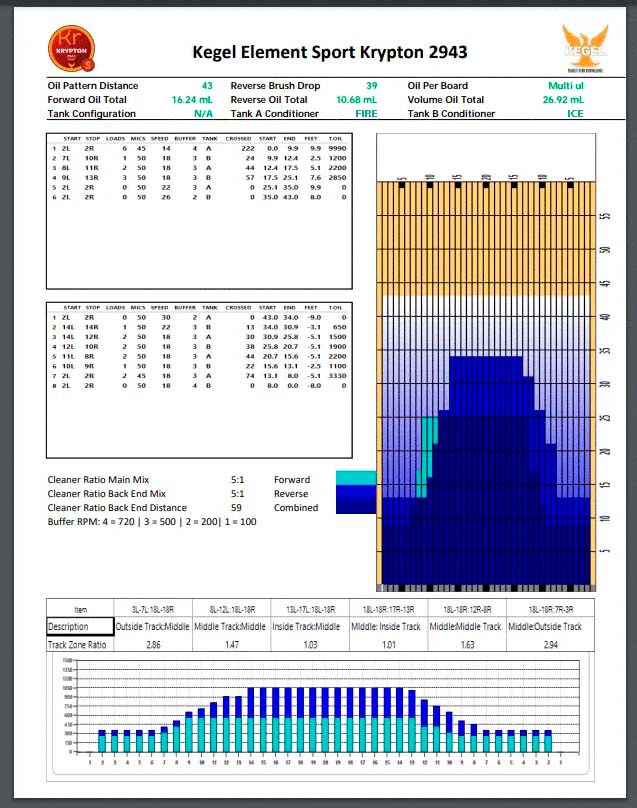Click the Description cell in zone table
The image size is (637, 808).
(x=80, y=627)
